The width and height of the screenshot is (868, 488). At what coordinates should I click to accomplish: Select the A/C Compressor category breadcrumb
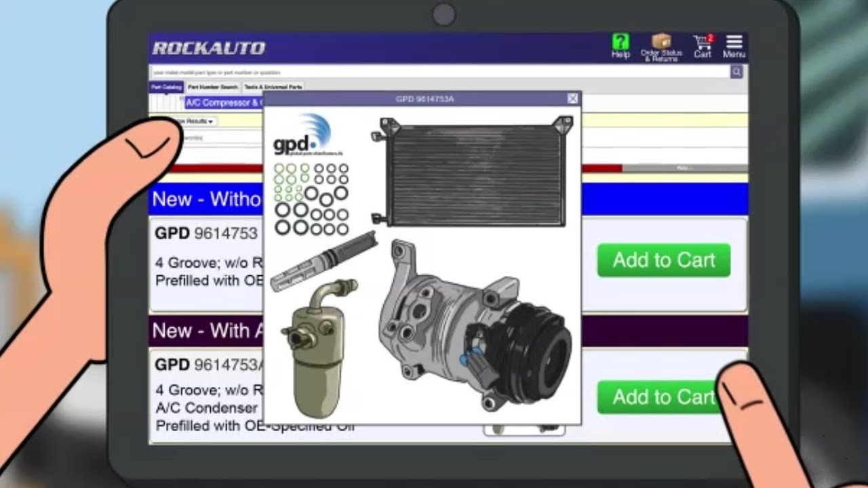tap(223, 103)
